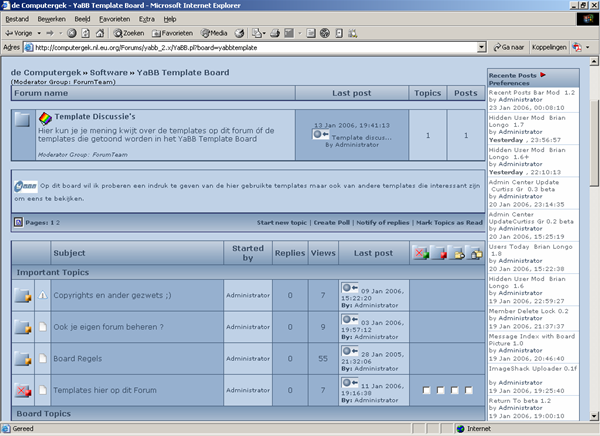600x436 pixels.
Task: Open the Bewerken menu
Action: (51, 19)
